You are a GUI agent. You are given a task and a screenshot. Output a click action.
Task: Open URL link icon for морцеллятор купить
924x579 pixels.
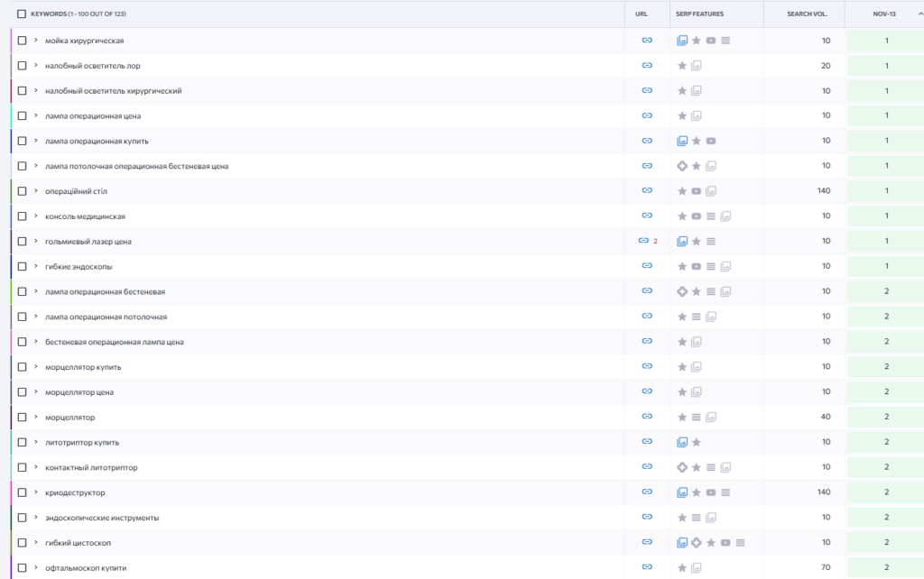(x=647, y=366)
